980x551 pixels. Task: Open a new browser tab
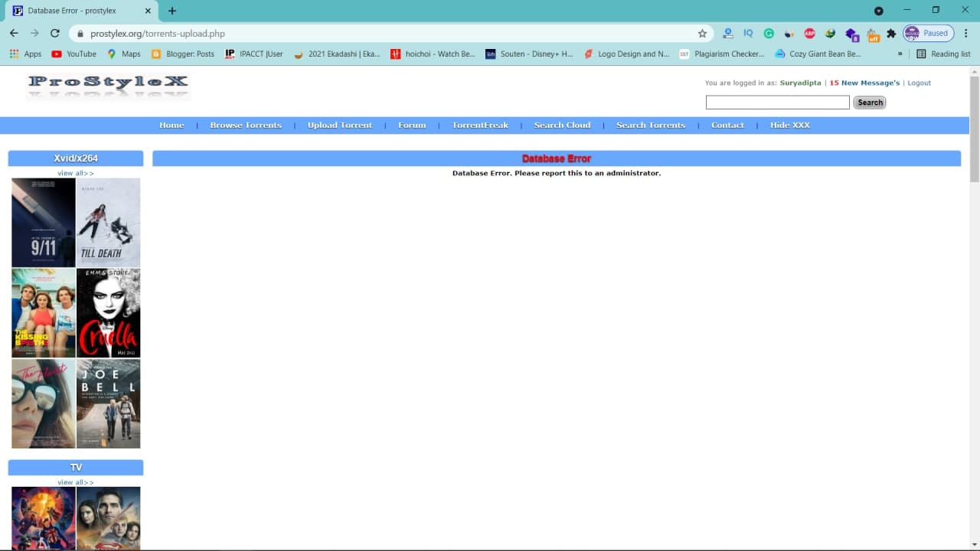(x=172, y=11)
